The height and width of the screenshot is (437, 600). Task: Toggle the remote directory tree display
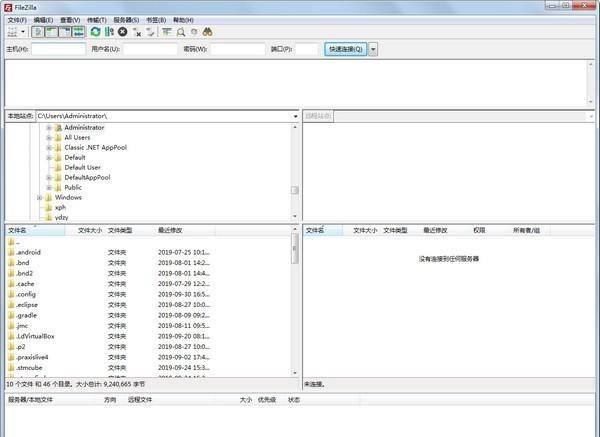[x=65, y=32]
